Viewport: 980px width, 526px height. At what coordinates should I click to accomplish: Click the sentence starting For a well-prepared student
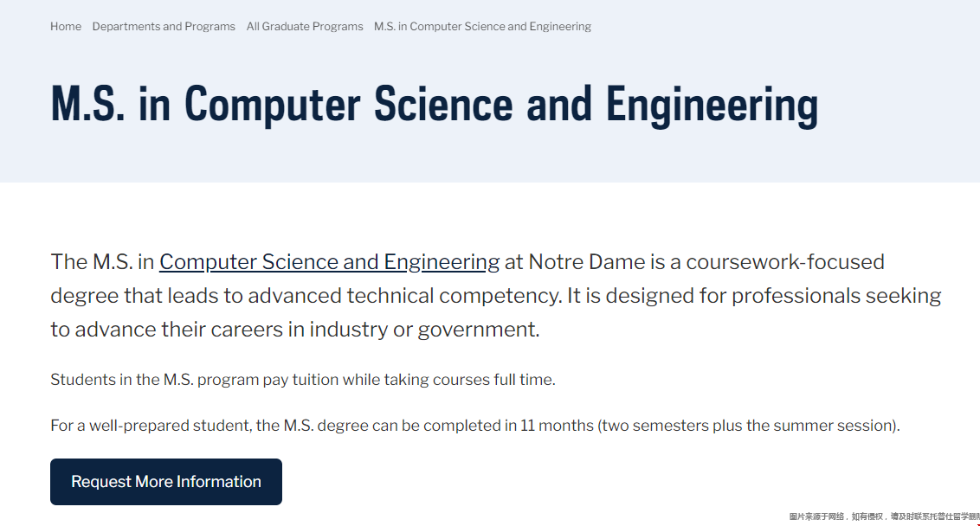475,426
